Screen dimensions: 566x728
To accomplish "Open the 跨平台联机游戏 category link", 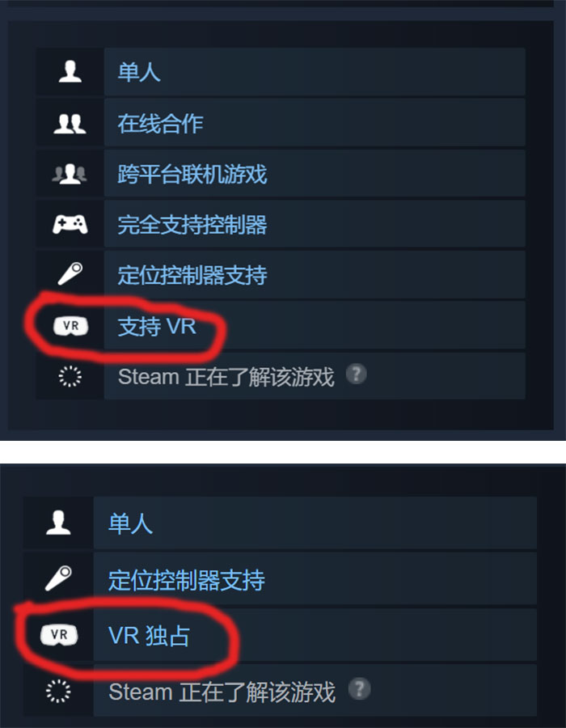I will [x=192, y=175].
